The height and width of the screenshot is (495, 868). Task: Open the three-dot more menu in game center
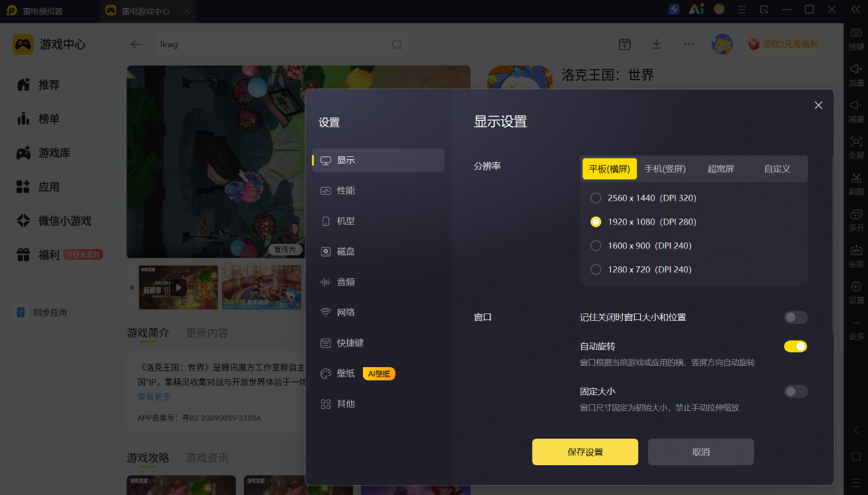tap(689, 44)
